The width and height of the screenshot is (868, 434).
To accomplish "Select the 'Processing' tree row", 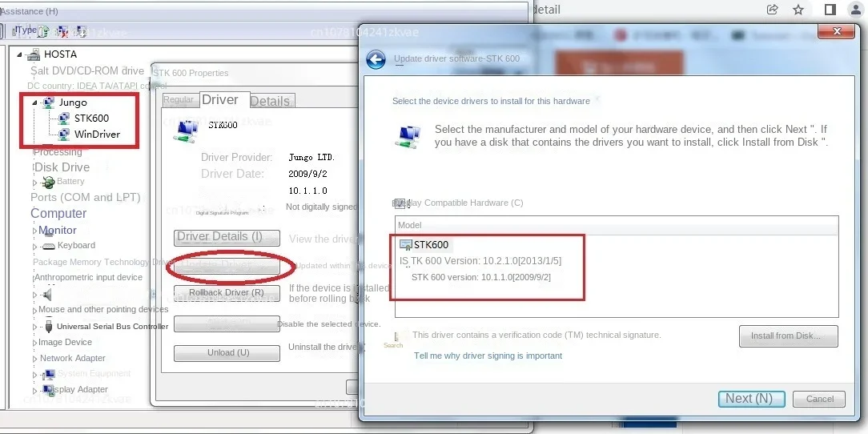I will tap(58, 152).
